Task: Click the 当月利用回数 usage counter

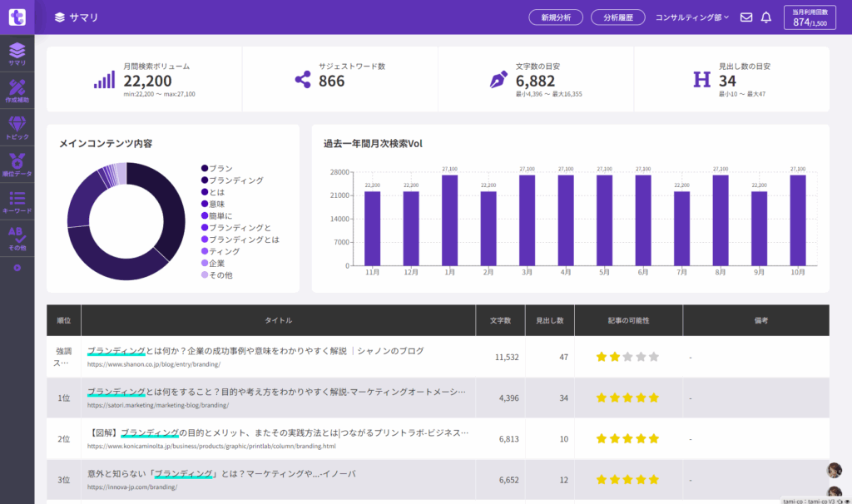Action: coord(810,17)
